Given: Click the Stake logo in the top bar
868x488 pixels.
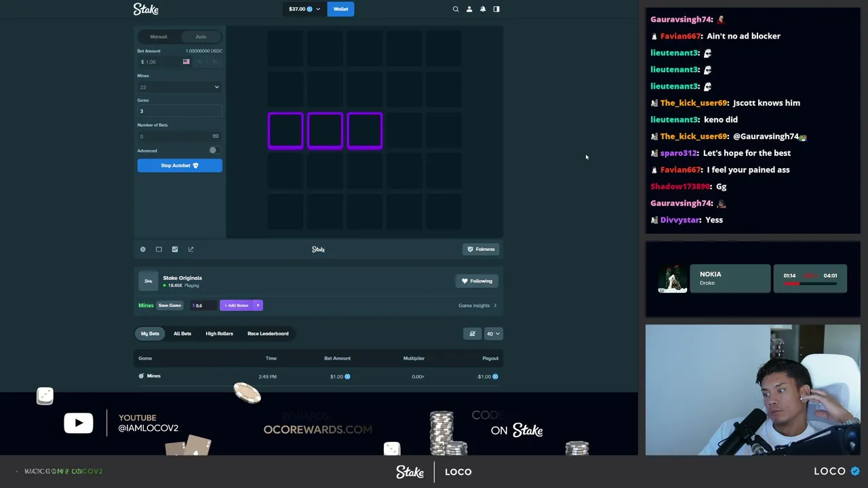Looking at the screenshot, I should (x=146, y=9).
